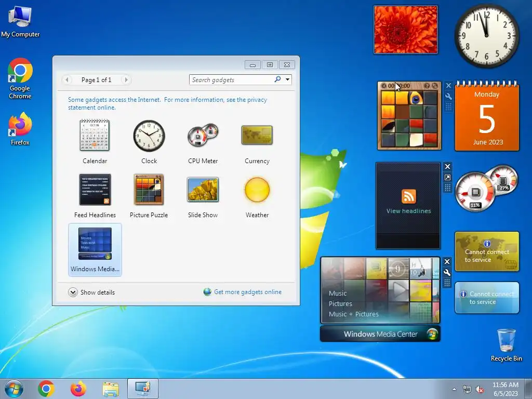Maximize the gadget gallery window
532x399 pixels.
coord(270,65)
